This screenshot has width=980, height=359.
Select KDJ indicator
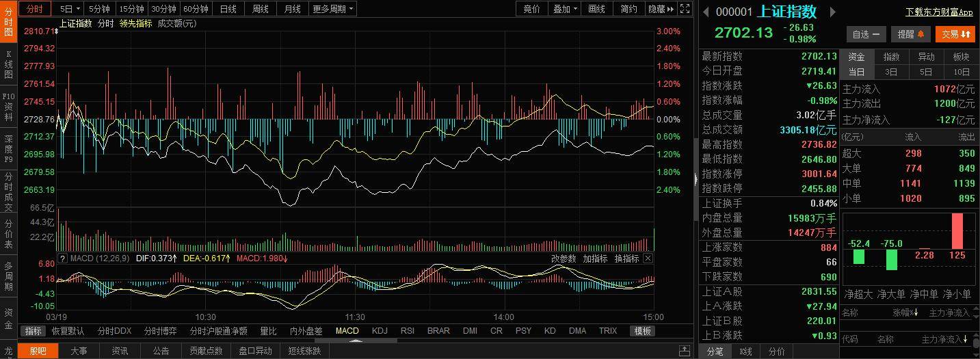click(x=380, y=331)
